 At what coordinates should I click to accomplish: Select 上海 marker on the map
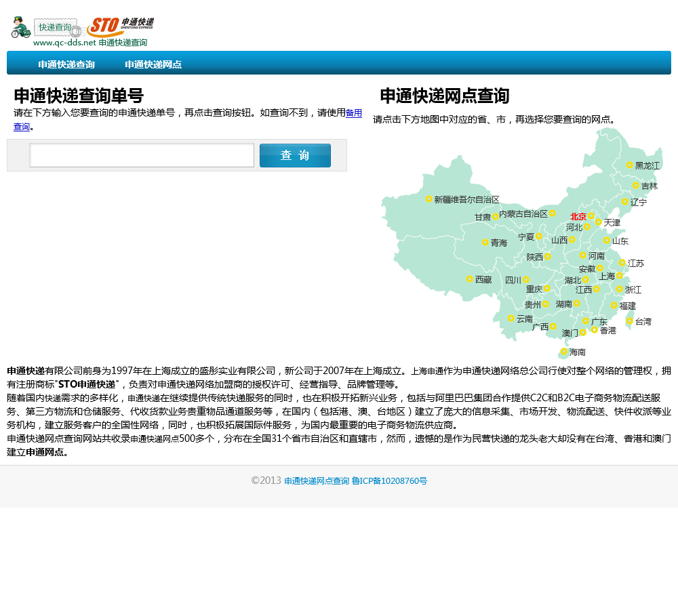click(x=619, y=275)
